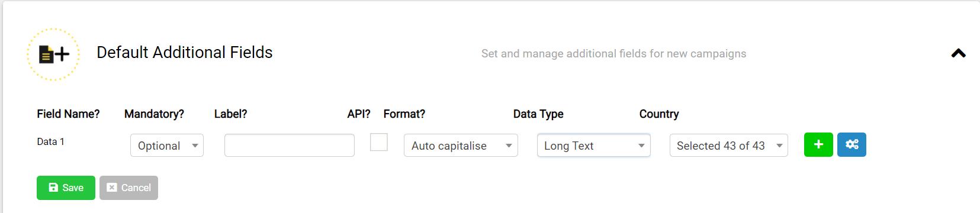Select the Field Name? column header
The width and height of the screenshot is (980, 213).
(68, 114)
